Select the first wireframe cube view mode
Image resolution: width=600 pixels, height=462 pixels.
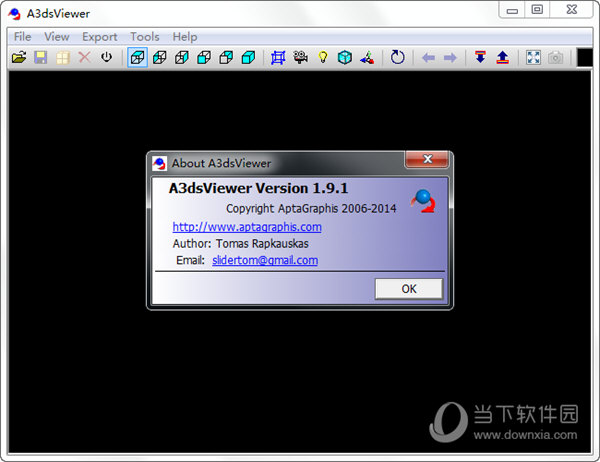tap(137, 58)
